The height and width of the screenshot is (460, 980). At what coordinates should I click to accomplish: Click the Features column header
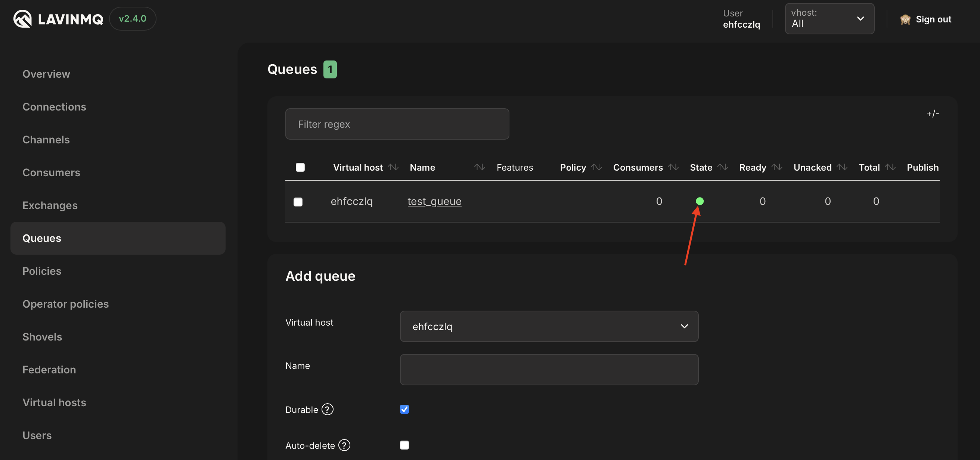[515, 167]
